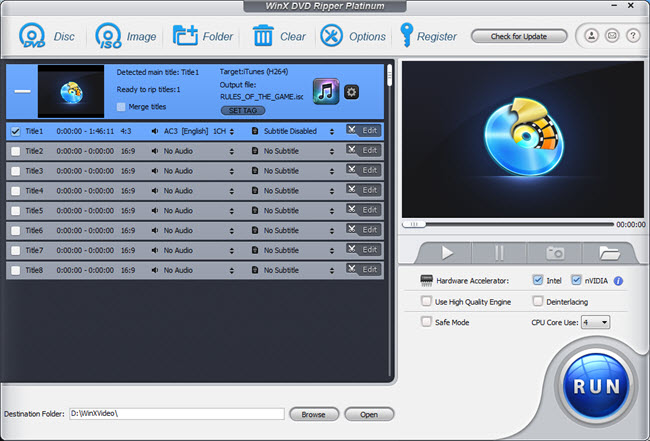Open CPU Core Use dropdown
This screenshot has height=441, width=650.
pos(595,322)
